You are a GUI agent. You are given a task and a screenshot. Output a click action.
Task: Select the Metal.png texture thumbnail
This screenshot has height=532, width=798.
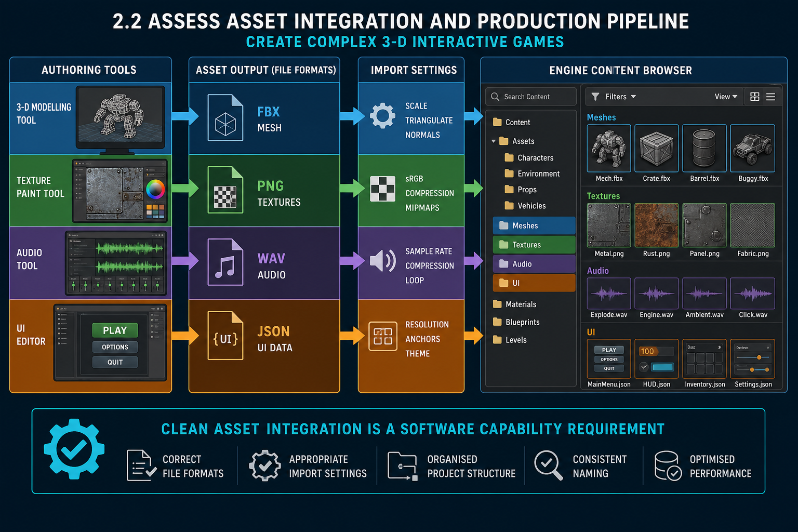click(x=609, y=225)
